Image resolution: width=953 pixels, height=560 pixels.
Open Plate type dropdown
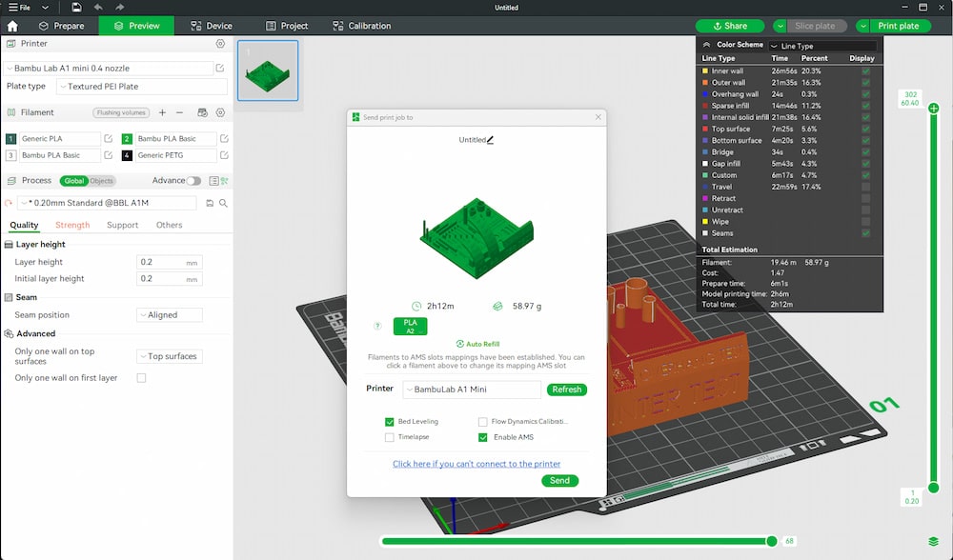[142, 87]
